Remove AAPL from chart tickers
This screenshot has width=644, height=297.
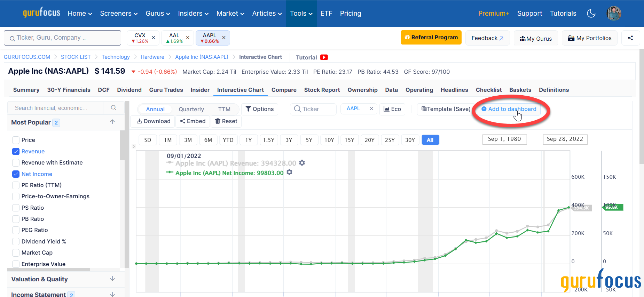coord(371,109)
